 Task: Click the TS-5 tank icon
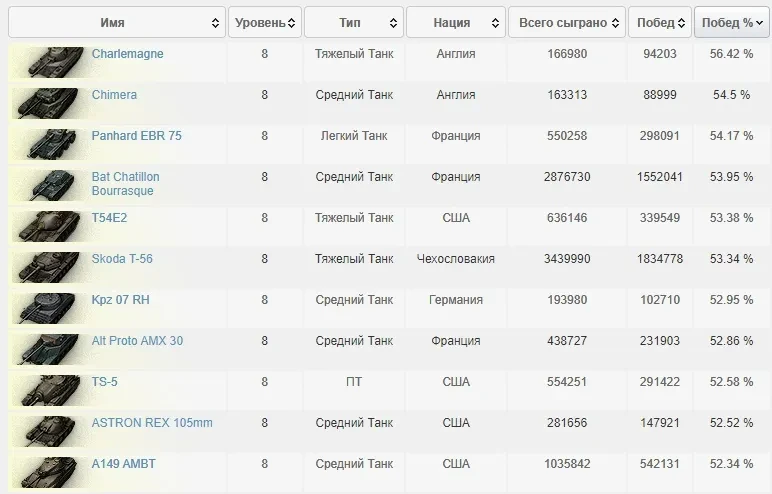tap(47, 390)
